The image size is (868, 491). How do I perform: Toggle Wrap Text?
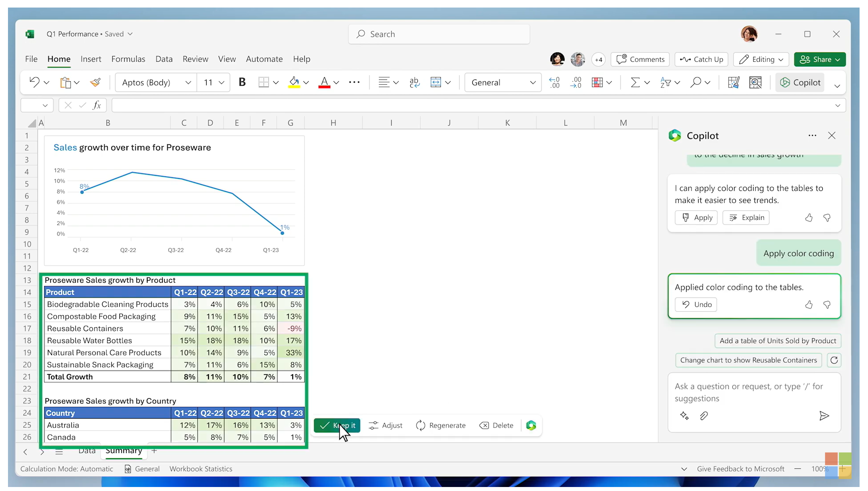pos(414,82)
